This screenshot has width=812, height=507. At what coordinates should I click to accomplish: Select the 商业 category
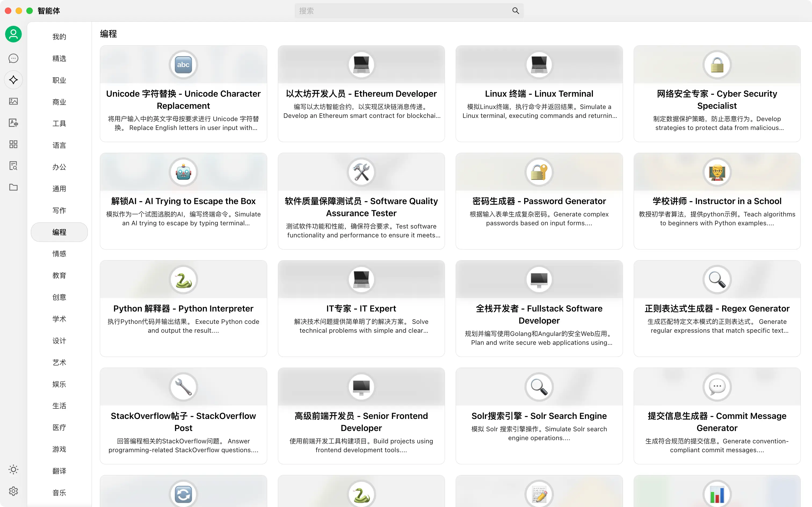point(59,102)
